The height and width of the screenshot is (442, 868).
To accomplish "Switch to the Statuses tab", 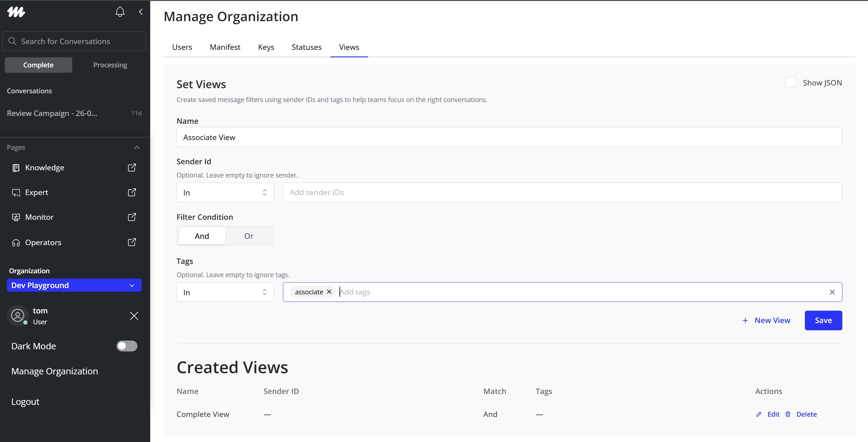I will pos(306,47).
